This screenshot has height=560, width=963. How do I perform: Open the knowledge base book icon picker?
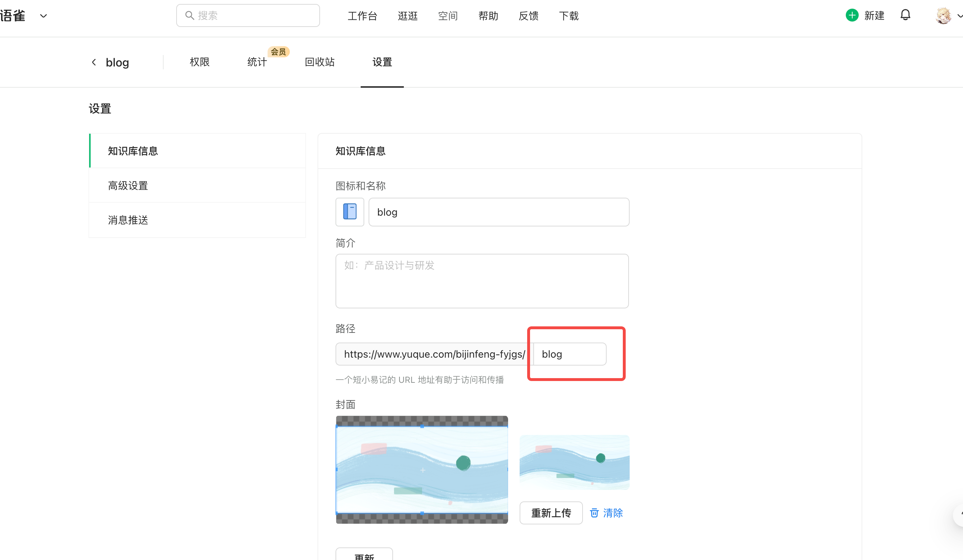point(350,212)
